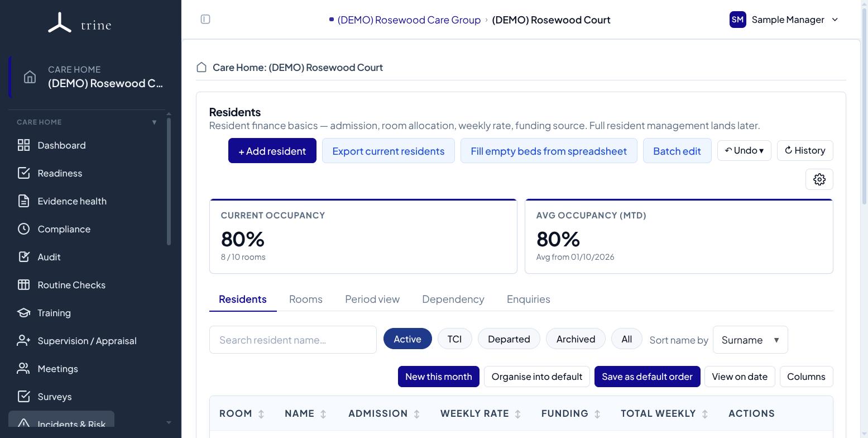The height and width of the screenshot is (438, 868).
Task: Click the Supervision / Appraisal person icon
Action: (x=23, y=341)
